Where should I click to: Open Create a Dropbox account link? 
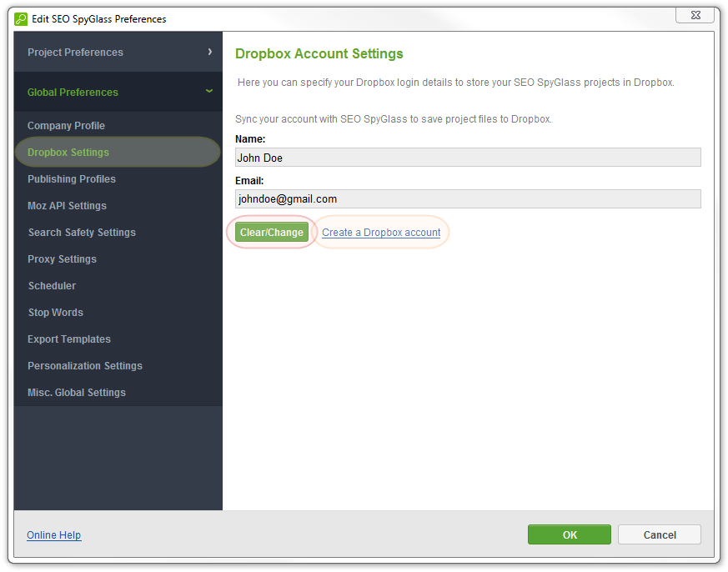381,232
